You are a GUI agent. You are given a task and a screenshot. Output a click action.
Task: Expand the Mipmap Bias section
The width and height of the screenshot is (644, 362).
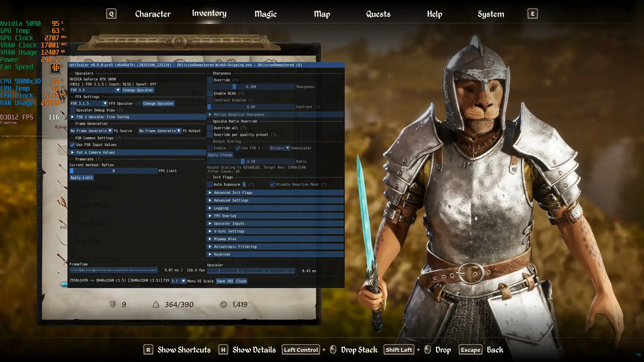275,239
